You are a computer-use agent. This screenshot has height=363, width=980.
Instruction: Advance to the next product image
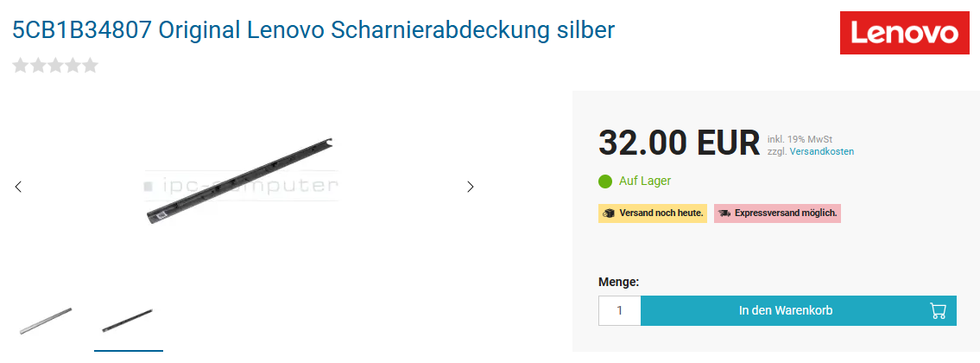coord(471,187)
